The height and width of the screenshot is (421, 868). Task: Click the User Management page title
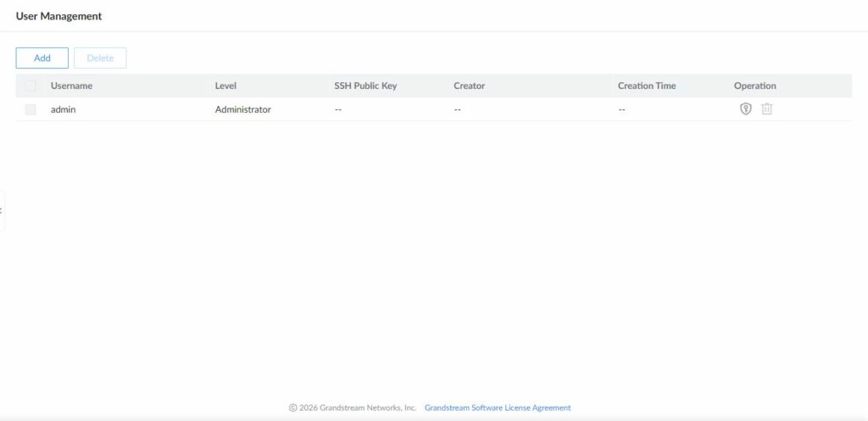58,16
